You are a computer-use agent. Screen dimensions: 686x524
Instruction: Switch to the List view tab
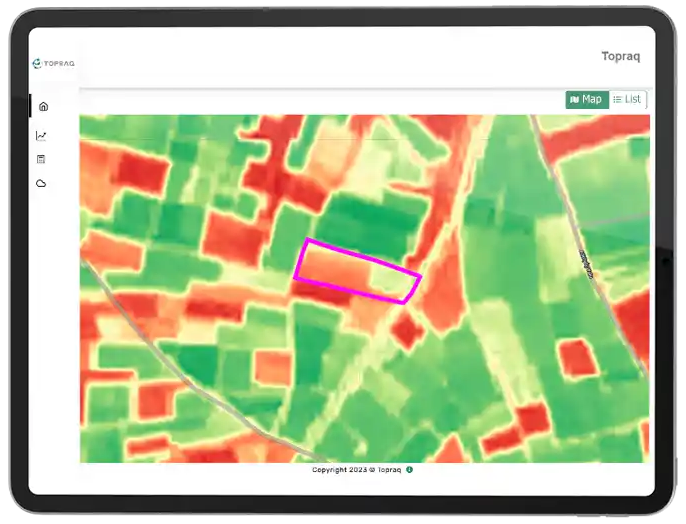click(627, 100)
